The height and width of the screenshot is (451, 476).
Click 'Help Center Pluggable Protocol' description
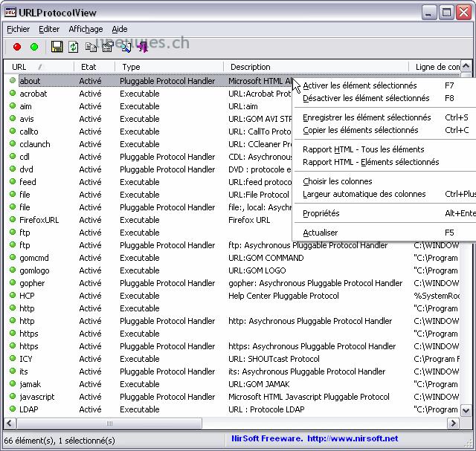pyautogui.click(x=283, y=296)
